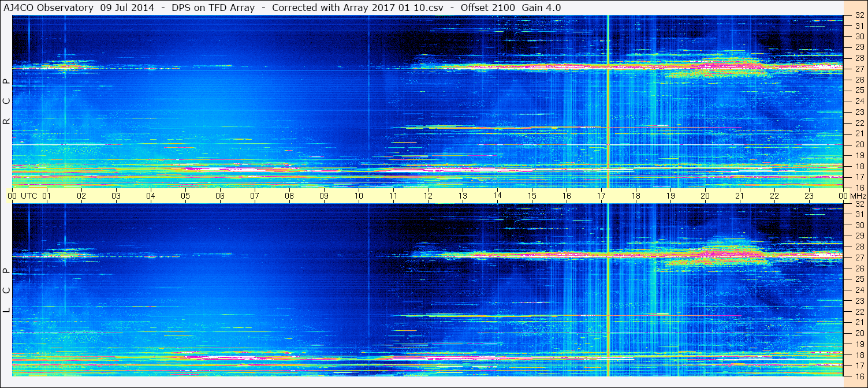This screenshot has height=388, width=868.
Task: Click the 21 hour tick on time axis
Action: [740, 196]
